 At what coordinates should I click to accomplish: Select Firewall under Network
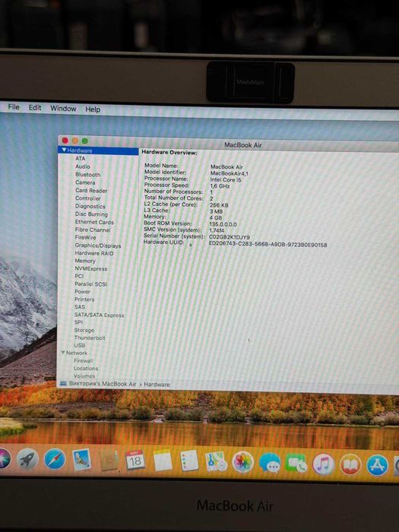coord(83,361)
